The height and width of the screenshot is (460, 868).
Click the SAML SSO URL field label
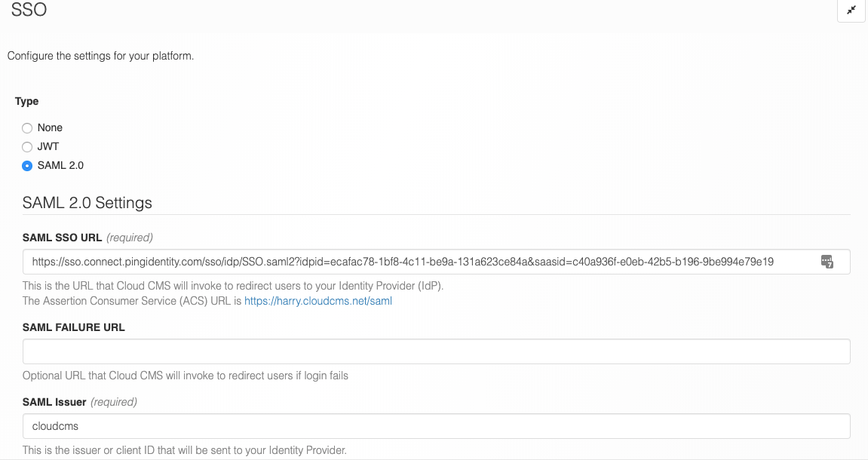[x=62, y=238]
